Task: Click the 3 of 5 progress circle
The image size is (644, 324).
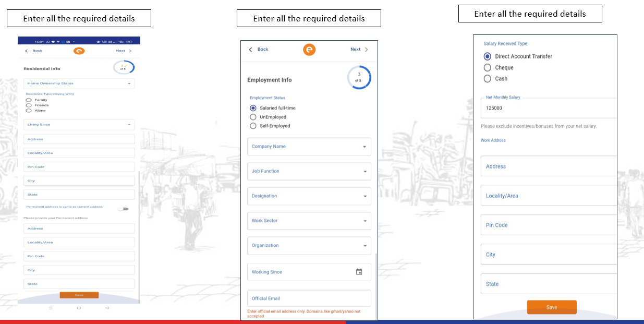Action: tap(359, 77)
